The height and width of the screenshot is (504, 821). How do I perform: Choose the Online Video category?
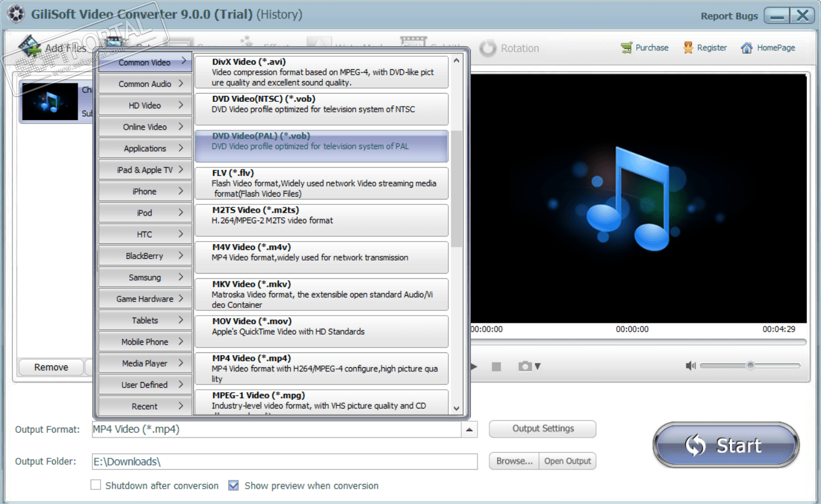tap(145, 127)
